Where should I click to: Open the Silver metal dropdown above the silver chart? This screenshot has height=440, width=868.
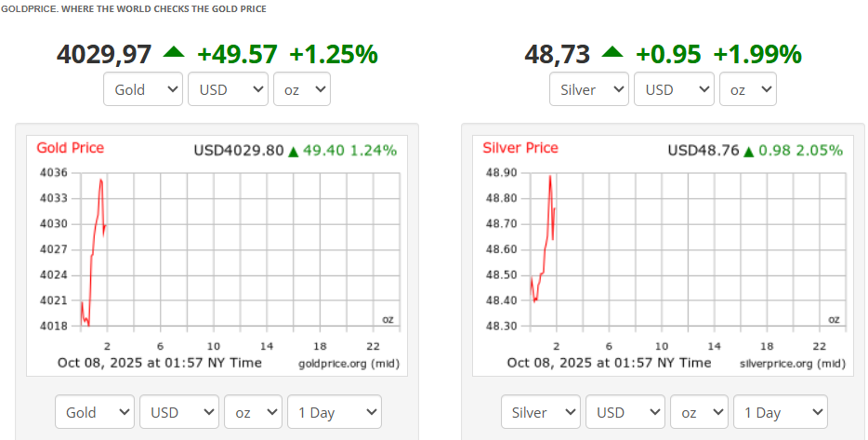point(590,89)
